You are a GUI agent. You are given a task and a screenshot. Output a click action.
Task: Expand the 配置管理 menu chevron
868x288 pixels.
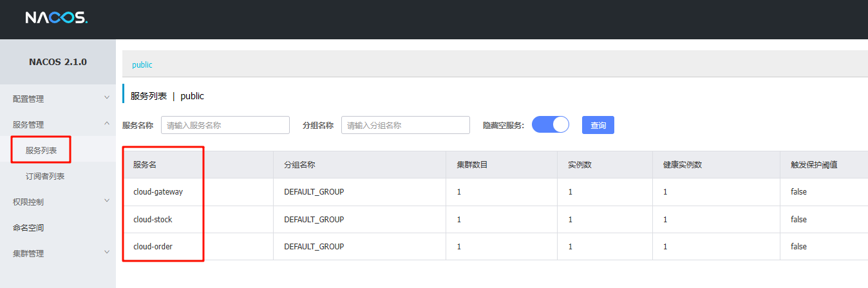(x=107, y=98)
